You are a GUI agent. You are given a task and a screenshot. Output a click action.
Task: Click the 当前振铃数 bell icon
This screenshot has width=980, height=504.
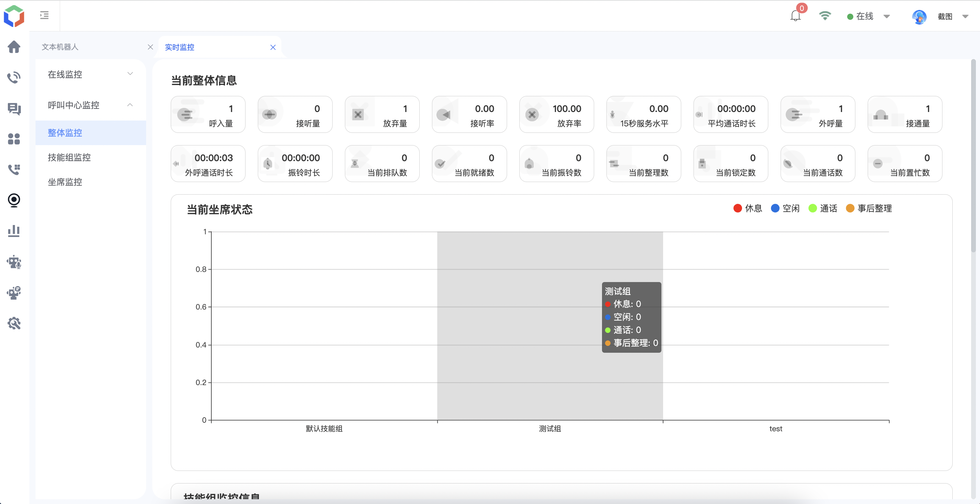pos(529,164)
